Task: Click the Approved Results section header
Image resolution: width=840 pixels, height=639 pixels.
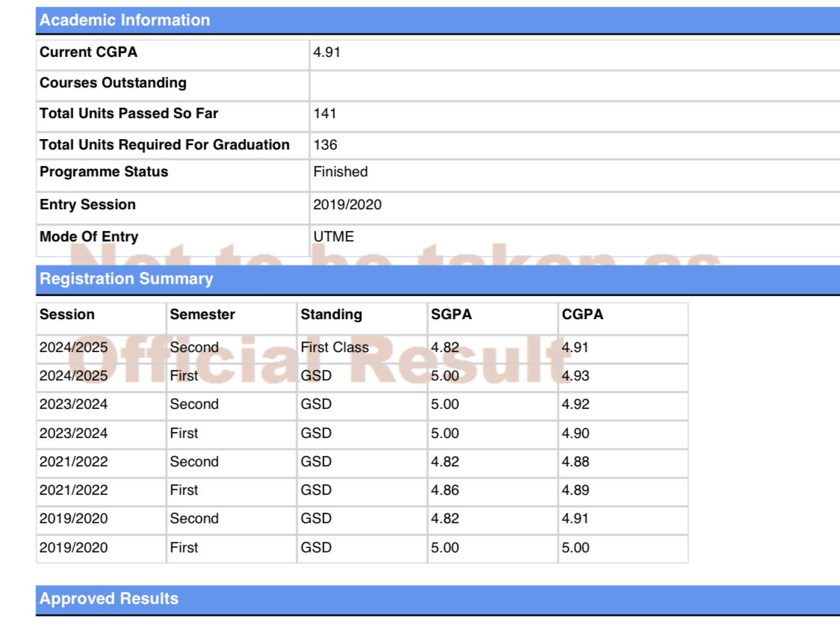Action: pos(438,600)
